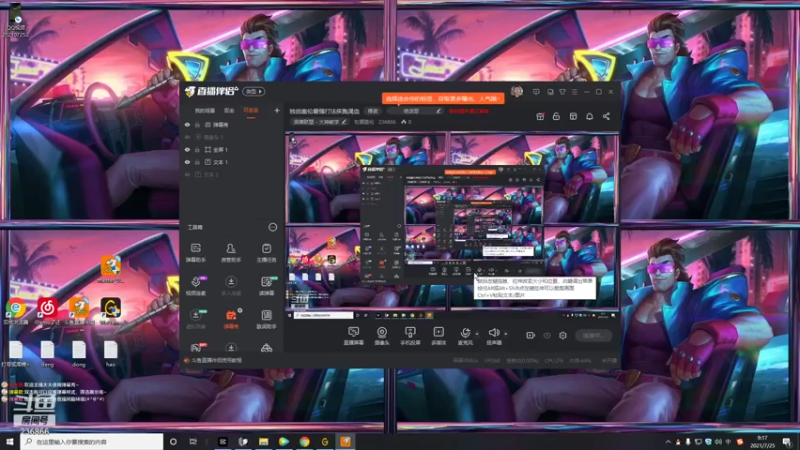
Task: Click the record video icon beside the live button
Action: [530, 335]
